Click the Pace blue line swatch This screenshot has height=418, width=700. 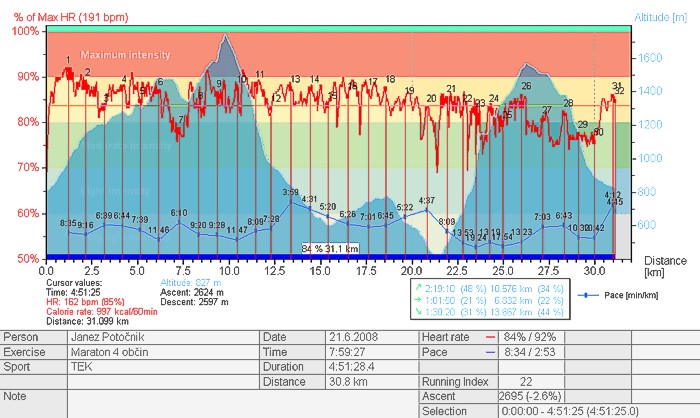490,352
